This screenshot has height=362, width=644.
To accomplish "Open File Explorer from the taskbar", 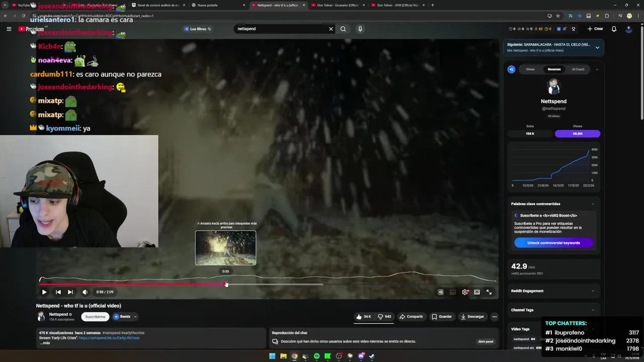I will (x=283, y=356).
